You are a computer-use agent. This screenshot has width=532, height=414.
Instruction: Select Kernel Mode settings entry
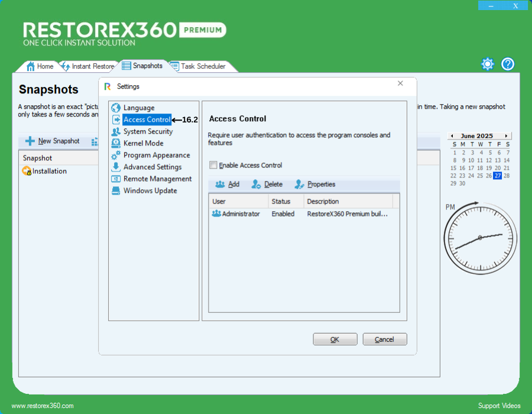(x=143, y=143)
